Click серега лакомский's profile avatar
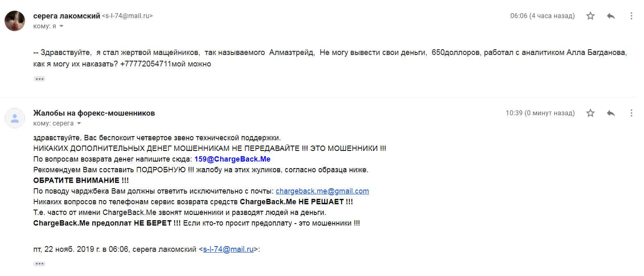 tap(15, 21)
